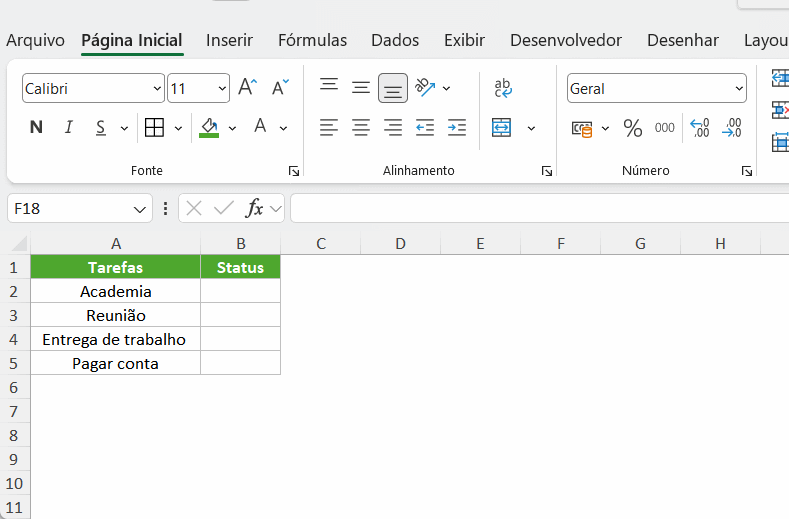Select row 6 header
This screenshot has width=789, height=519.
14,388
